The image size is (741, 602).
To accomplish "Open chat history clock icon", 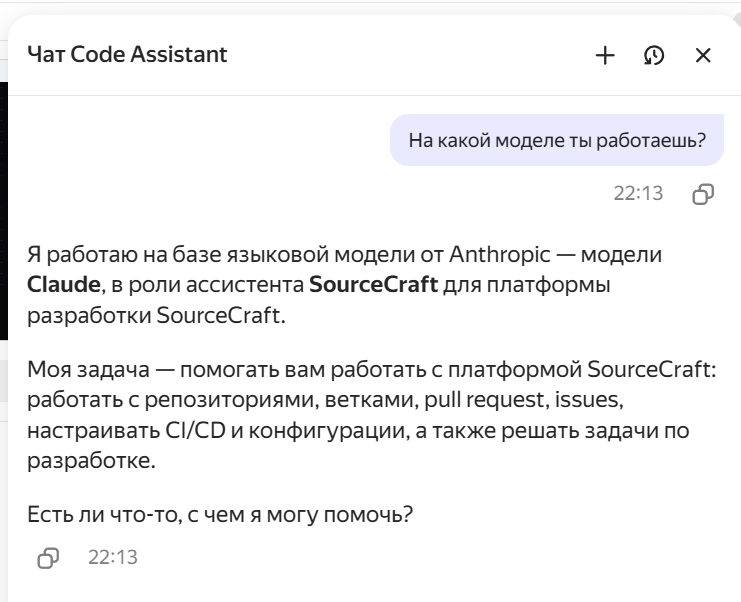I will (654, 55).
